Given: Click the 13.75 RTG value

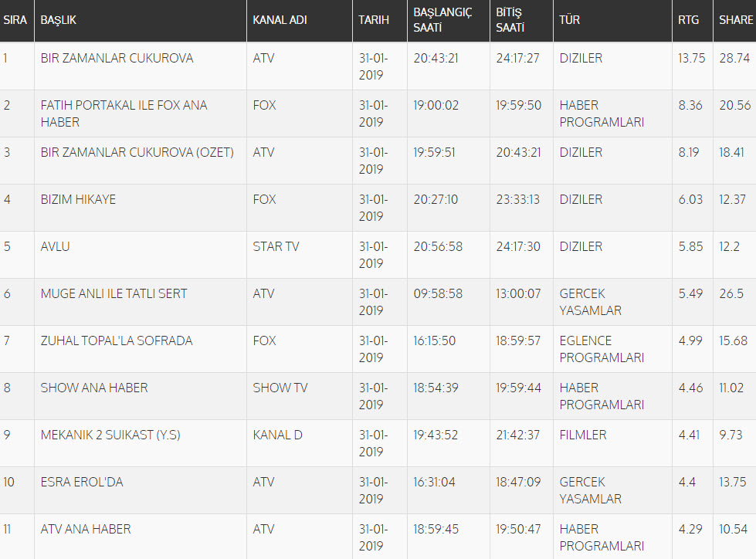Looking at the screenshot, I should [691, 59].
